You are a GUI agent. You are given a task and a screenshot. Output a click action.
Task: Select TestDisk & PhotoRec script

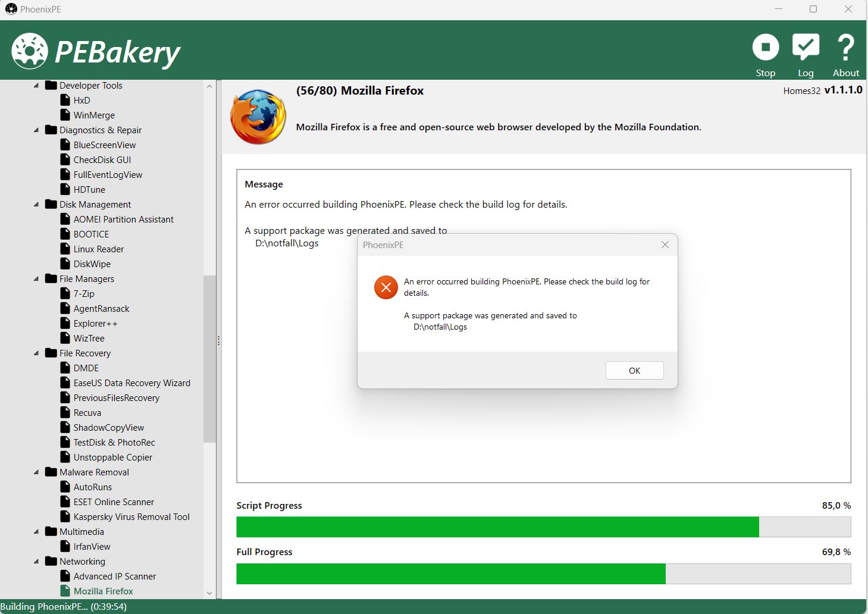click(x=114, y=442)
